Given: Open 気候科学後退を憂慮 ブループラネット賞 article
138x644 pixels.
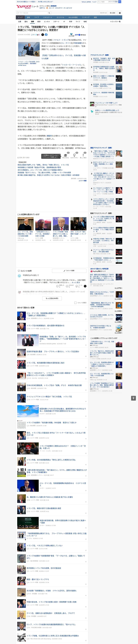Looking at the screenshot, I should (53, 352).
